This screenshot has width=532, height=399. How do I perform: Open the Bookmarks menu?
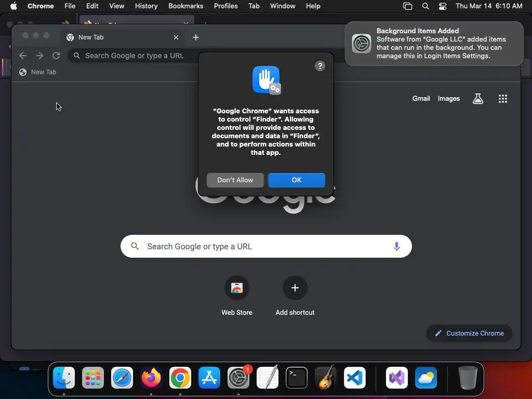point(185,6)
